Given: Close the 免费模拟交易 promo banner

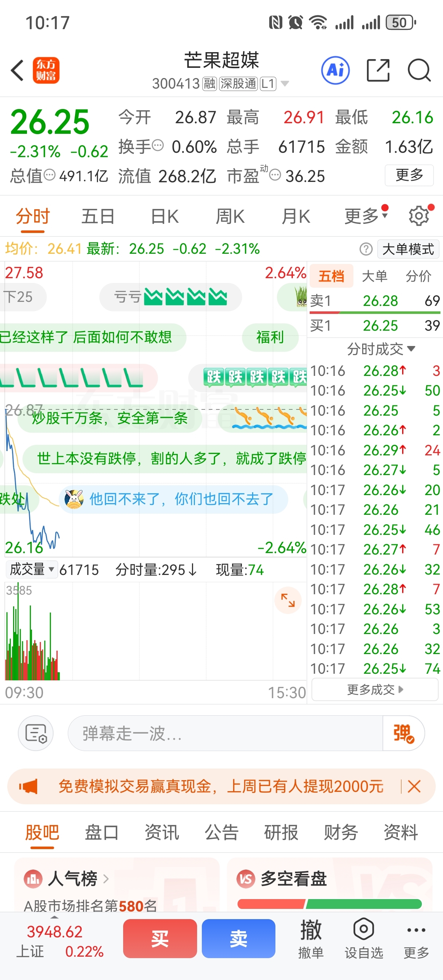Looking at the screenshot, I should point(414,786).
